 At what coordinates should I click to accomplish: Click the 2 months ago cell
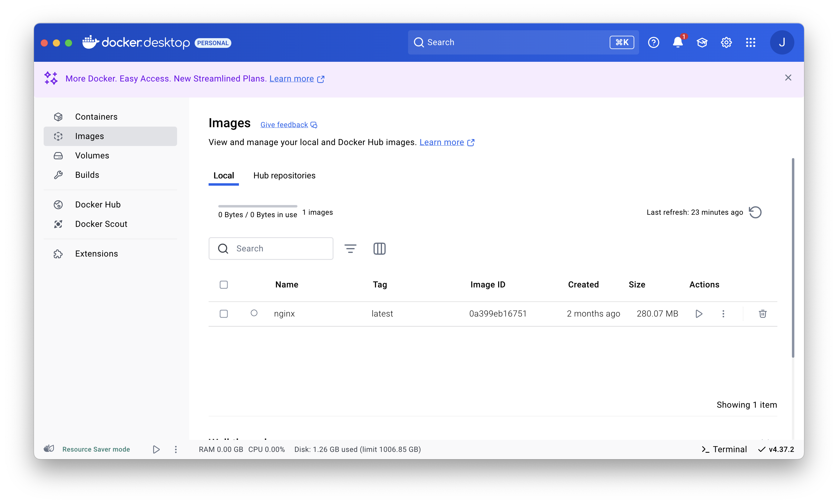pos(593,314)
